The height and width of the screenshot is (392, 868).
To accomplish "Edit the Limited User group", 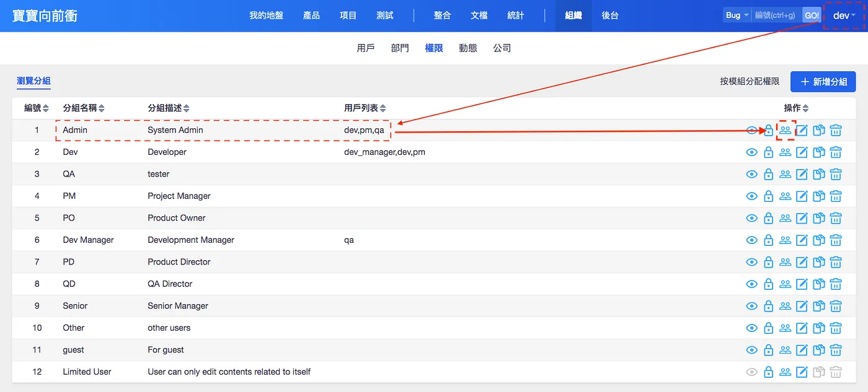I will 802,372.
